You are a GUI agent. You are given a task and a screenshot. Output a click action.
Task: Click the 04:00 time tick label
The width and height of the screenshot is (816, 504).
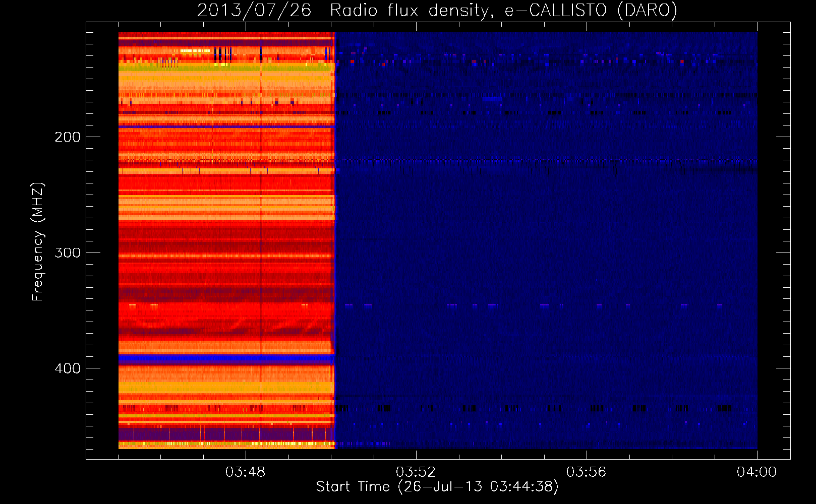[x=756, y=472]
